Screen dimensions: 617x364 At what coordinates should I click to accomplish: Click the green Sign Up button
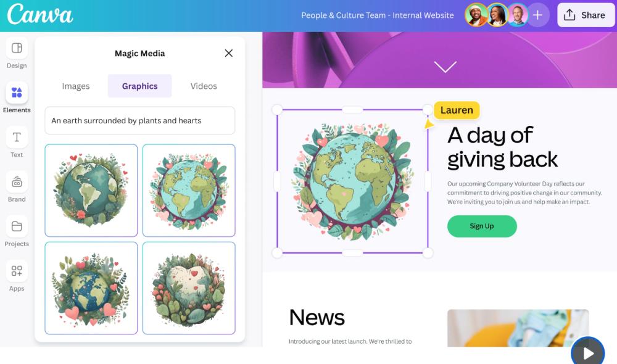click(x=482, y=226)
